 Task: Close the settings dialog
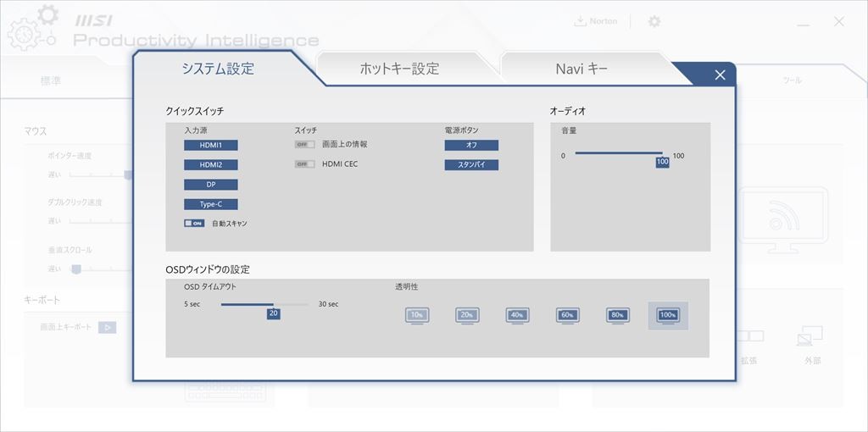tap(720, 75)
